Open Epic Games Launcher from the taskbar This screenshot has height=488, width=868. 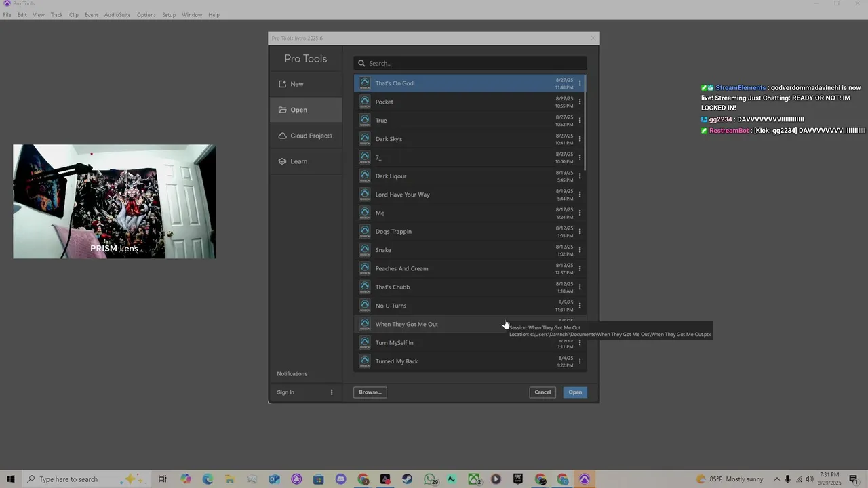click(x=518, y=479)
